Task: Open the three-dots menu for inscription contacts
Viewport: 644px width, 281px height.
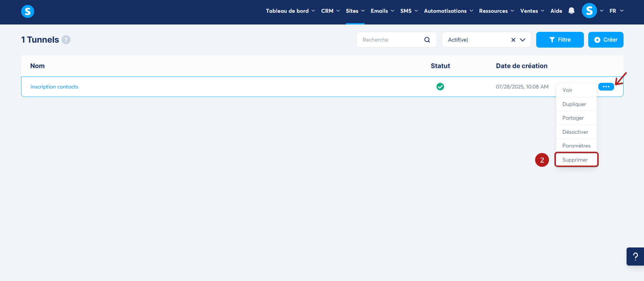Action: [606, 87]
